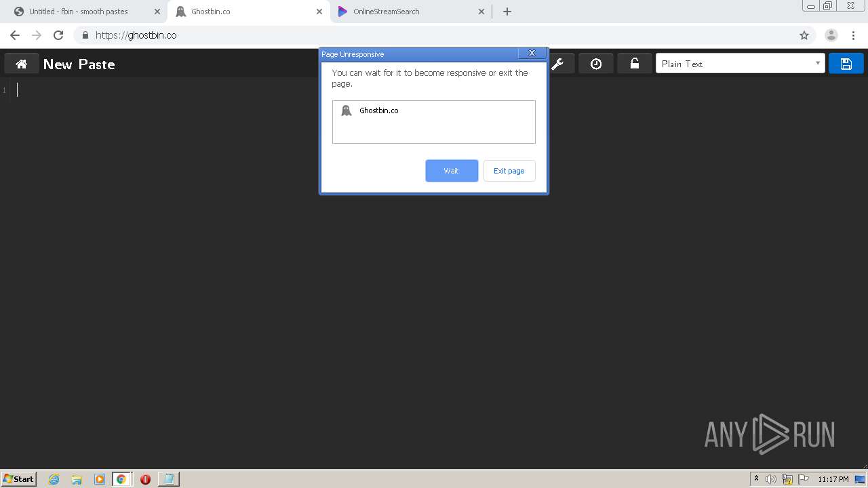Open the Chrome three-dot menu

853,35
